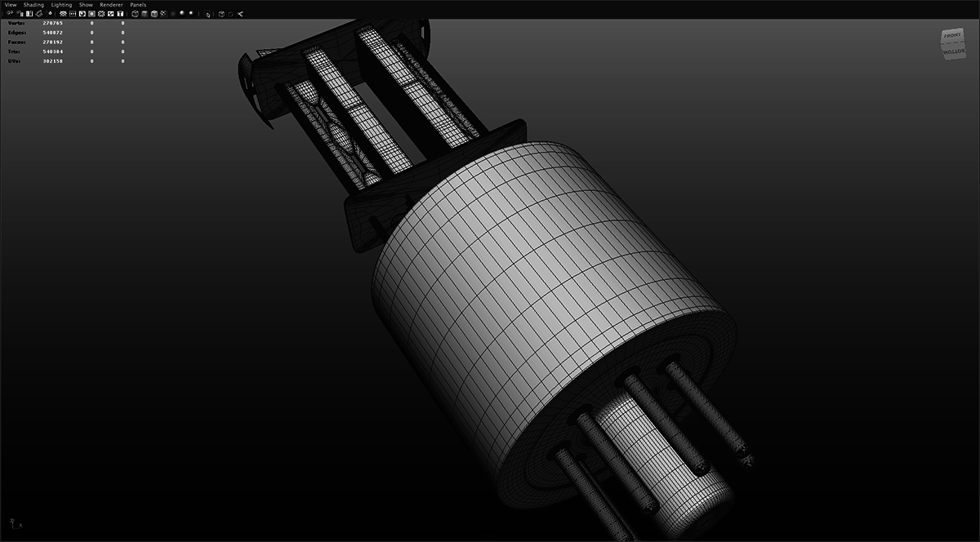Turn on the resolution gate
Image resolution: width=980 pixels, height=542 pixels.
coord(82,13)
